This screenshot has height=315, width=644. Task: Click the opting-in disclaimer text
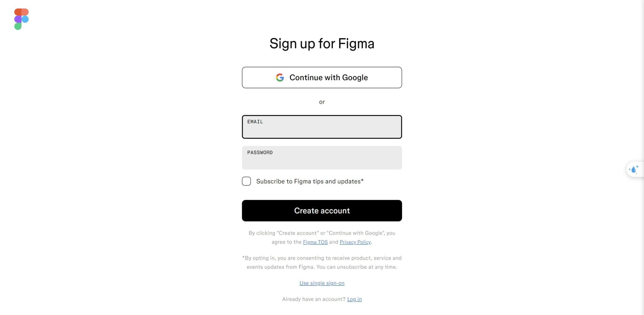322,262
